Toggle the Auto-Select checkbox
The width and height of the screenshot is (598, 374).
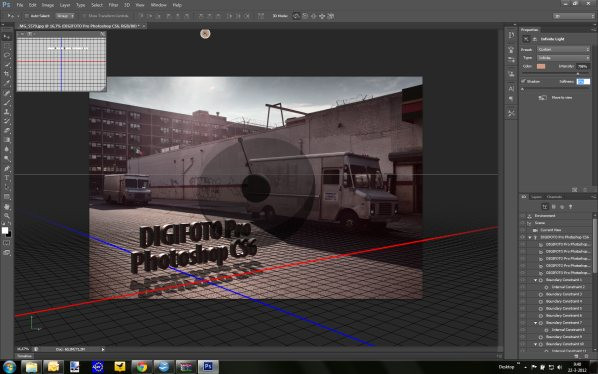coord(27,16)
